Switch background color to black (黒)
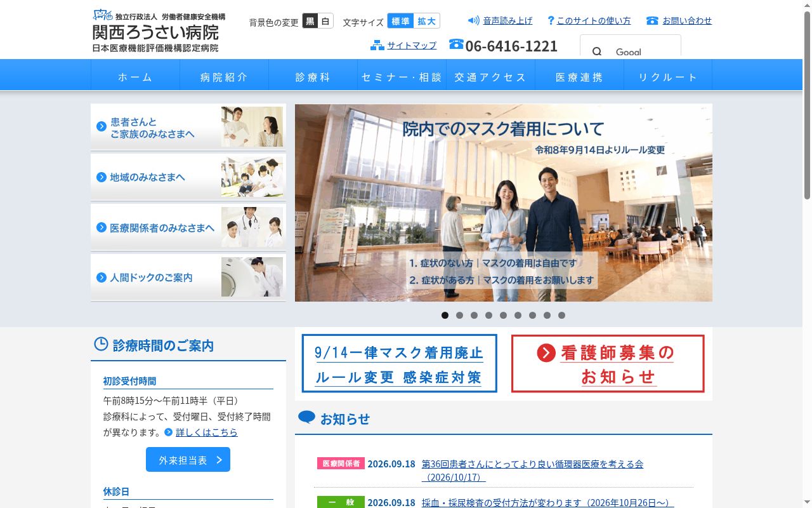The height and width of the screenshot is (508, 812). (310, 21)
